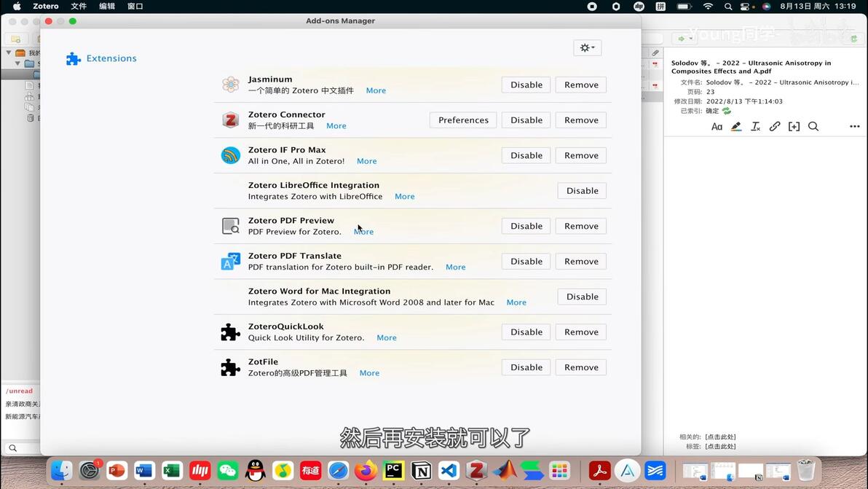Disable the Jasminum extension
The image size is (868, 489).
526,85
